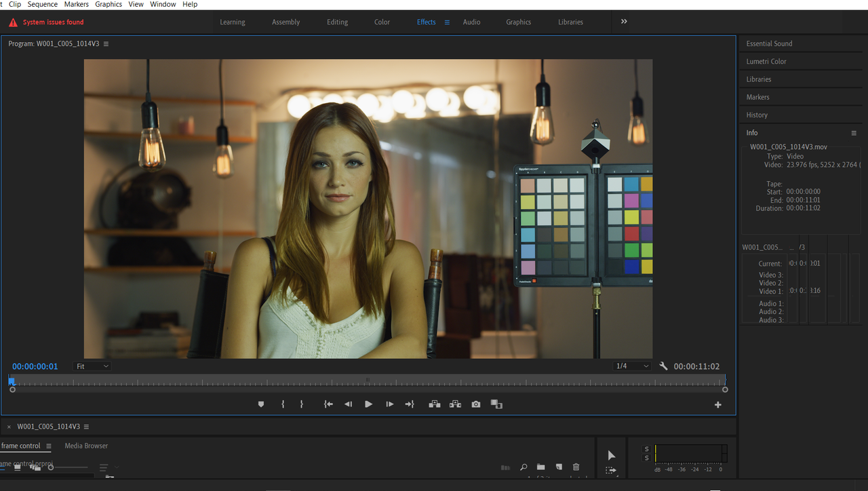Open the wrench settings for Program monitor

pos(663,366)
